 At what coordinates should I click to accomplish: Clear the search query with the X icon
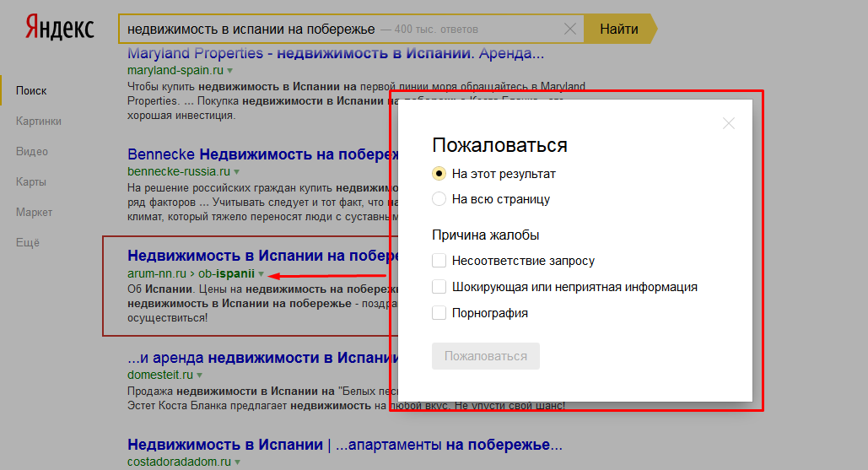coord(570,30)
